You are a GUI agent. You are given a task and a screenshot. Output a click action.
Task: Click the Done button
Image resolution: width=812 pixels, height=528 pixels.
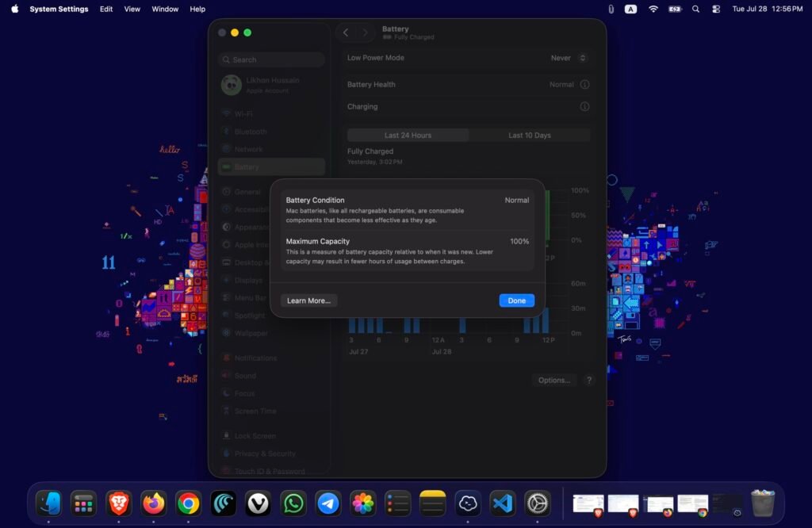[x=516, y=300]
